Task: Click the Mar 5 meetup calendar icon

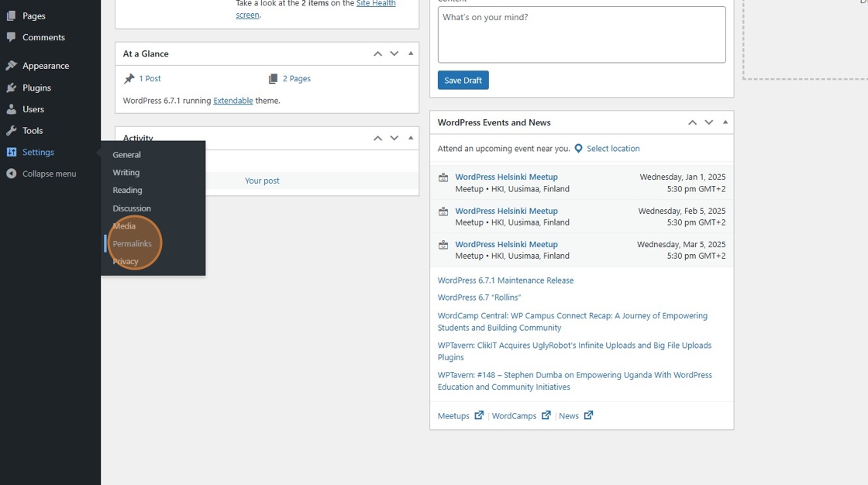Action: [443, 245]
